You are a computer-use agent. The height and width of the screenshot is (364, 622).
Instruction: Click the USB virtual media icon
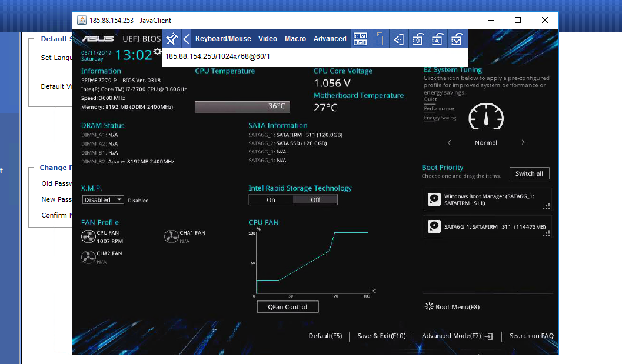(x=380, y=39)
